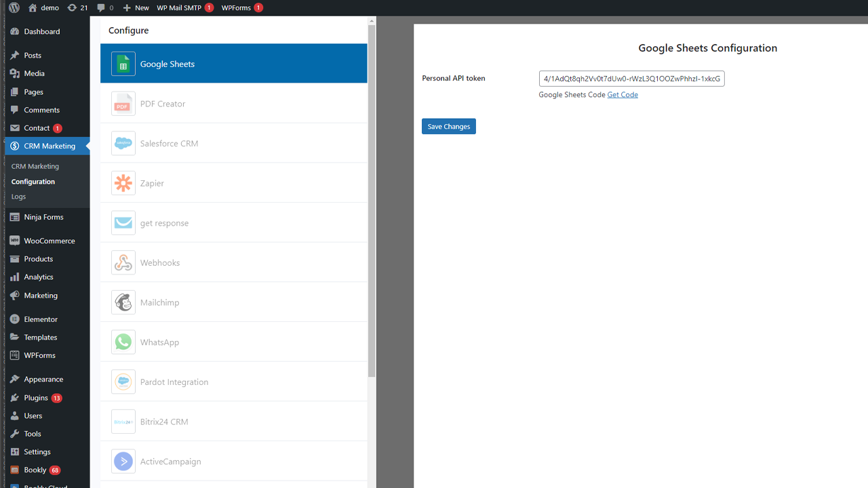
Task: Click the Save Changes button
Action: click(449, 127)
